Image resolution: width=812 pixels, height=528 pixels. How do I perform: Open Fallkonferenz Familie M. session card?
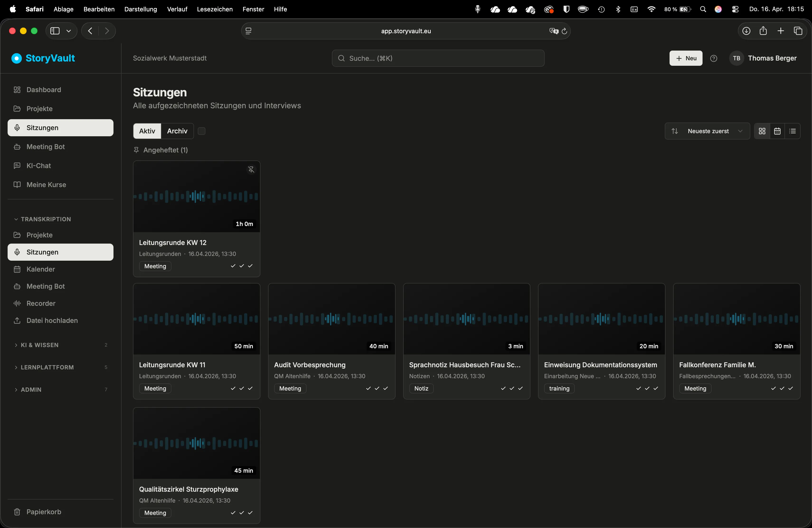[x=736, y=341]
